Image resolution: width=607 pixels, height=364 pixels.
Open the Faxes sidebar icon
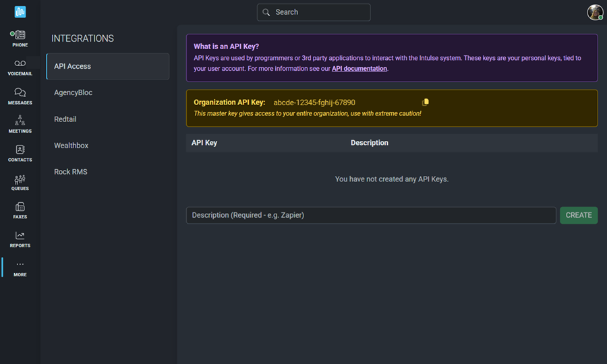pyautogui.click(x=20, y=207)
